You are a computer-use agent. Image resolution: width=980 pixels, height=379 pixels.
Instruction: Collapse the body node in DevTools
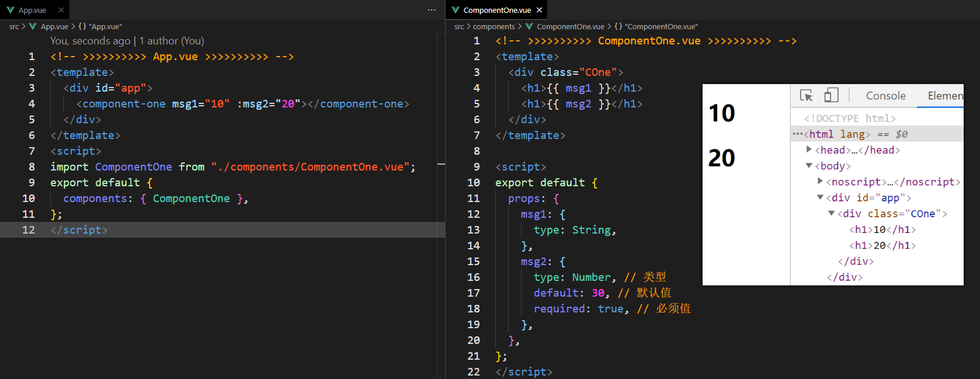(x=809, y=165)
